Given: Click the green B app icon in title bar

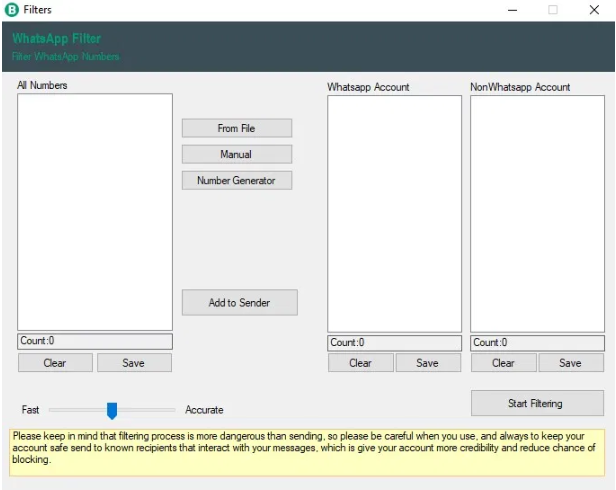Looking at the screenshot, I should [x=12, y=10].
